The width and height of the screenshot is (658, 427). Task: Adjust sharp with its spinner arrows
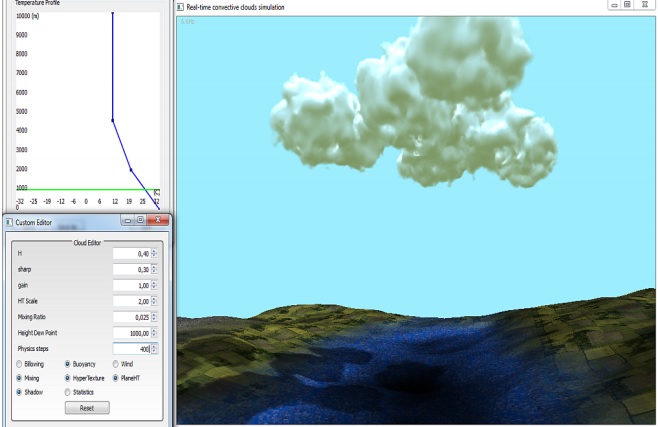point(154,269)
